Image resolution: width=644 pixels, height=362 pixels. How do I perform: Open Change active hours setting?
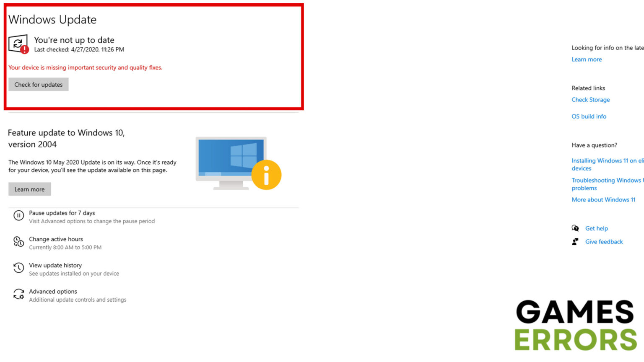(56, 239)
